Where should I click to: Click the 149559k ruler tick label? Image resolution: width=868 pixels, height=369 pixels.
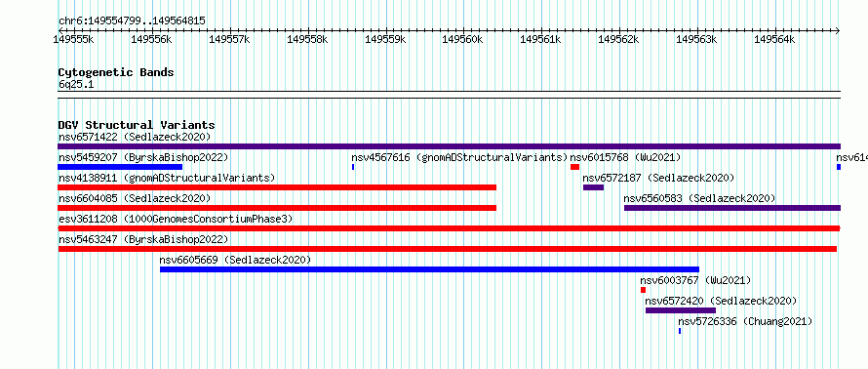point(386,39)
